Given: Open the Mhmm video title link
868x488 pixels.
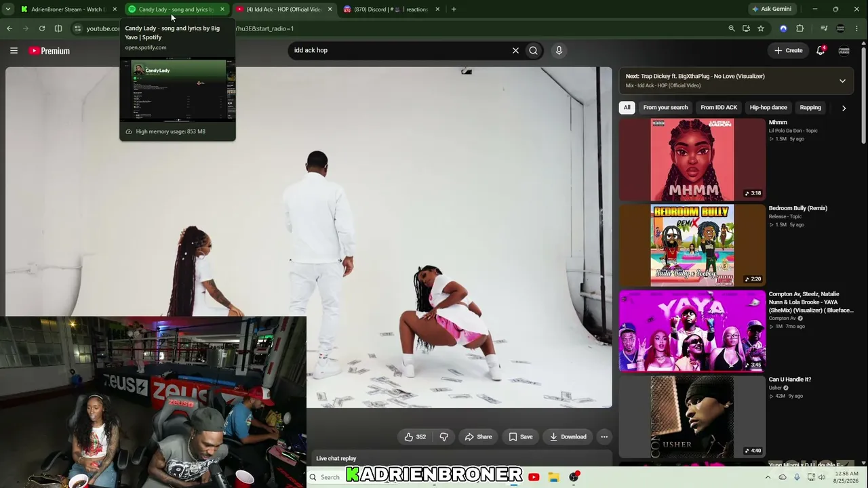Looking at the screenshot, I should tap(778, 123).
